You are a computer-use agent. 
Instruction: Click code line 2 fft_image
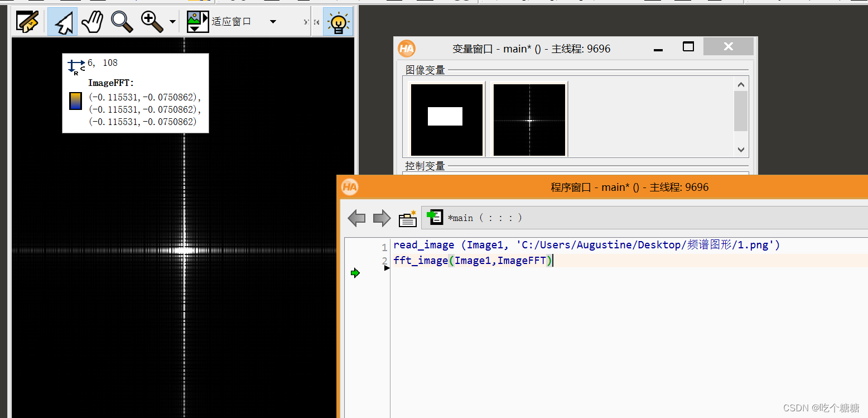(x=473, y=260)
